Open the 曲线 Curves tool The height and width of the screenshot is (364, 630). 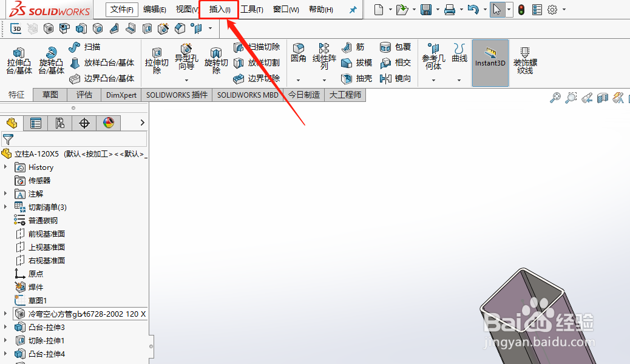(x=459, y=53)
